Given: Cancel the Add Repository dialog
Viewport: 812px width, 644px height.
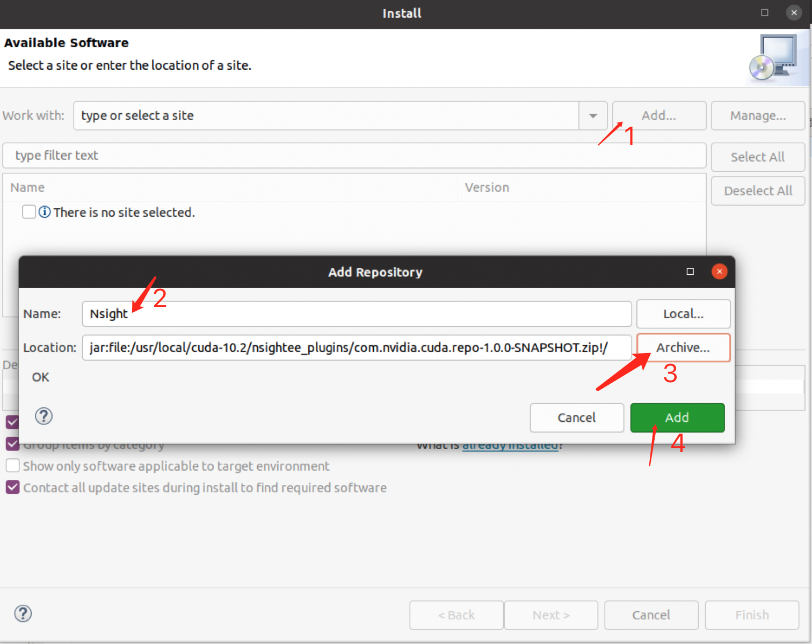Looking at the screenshot, I should 576,418.
